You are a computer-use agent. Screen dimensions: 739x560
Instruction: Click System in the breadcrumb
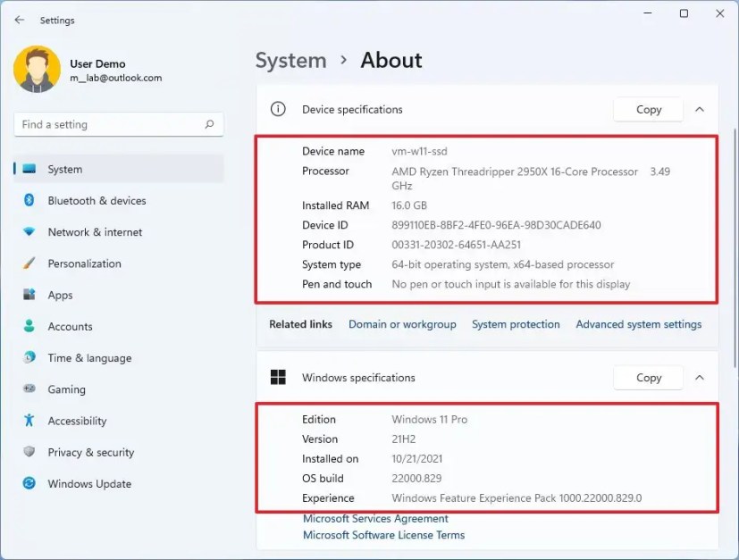pyautogui.click(x=290, y=60)
